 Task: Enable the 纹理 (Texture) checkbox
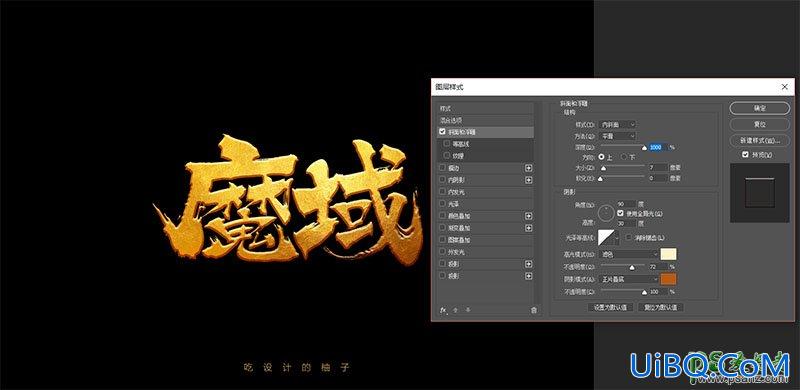point(447,156)
